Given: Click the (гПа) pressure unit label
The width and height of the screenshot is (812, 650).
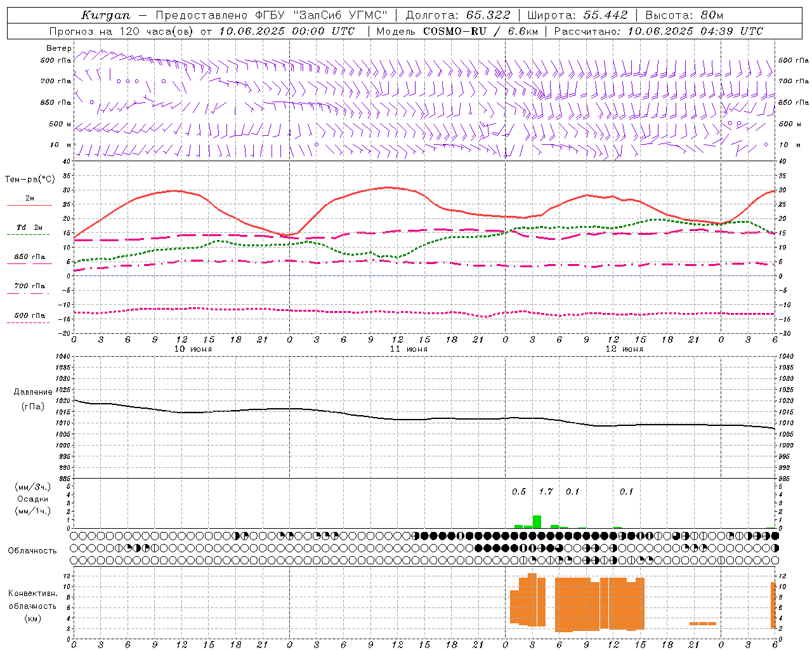Looking at the screenshot, I should click(33, 406).
